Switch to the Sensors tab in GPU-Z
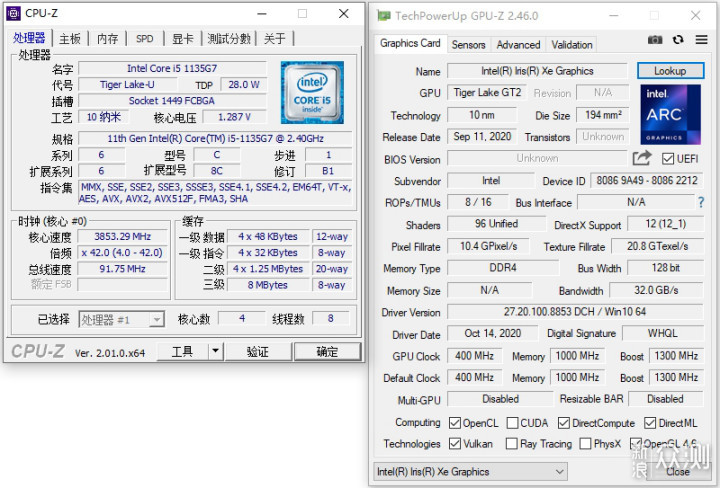The width and height of the screenshot is (720, 488). pos(468,45)
